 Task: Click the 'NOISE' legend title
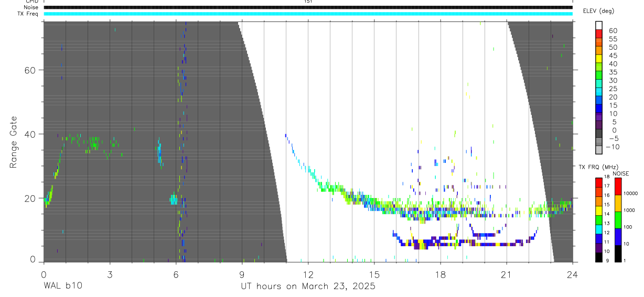[620, 173]
